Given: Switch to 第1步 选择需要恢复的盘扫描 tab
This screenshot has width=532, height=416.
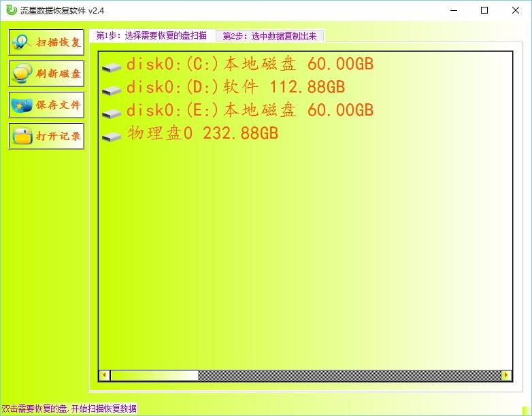Looking at the screenshot, I should click(x=152, y=36).
